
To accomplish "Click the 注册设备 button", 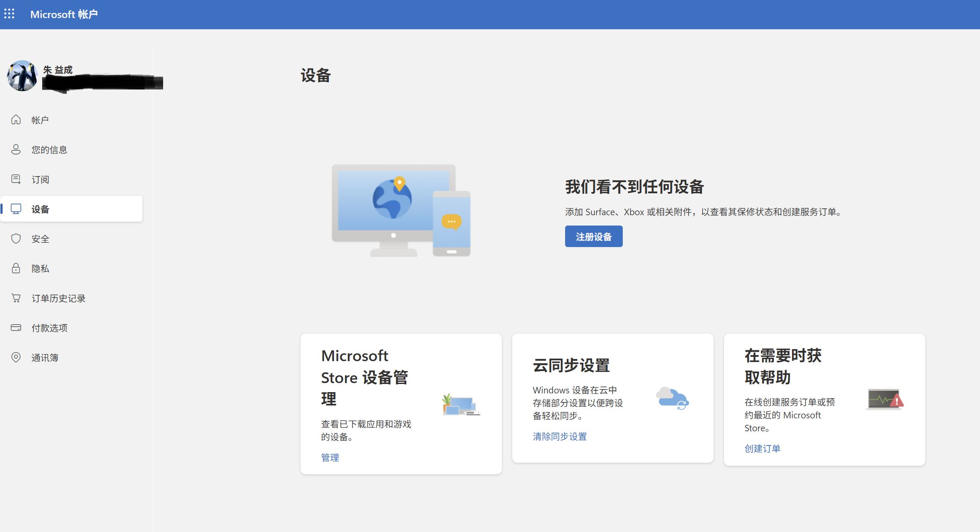I will point(594,236).
